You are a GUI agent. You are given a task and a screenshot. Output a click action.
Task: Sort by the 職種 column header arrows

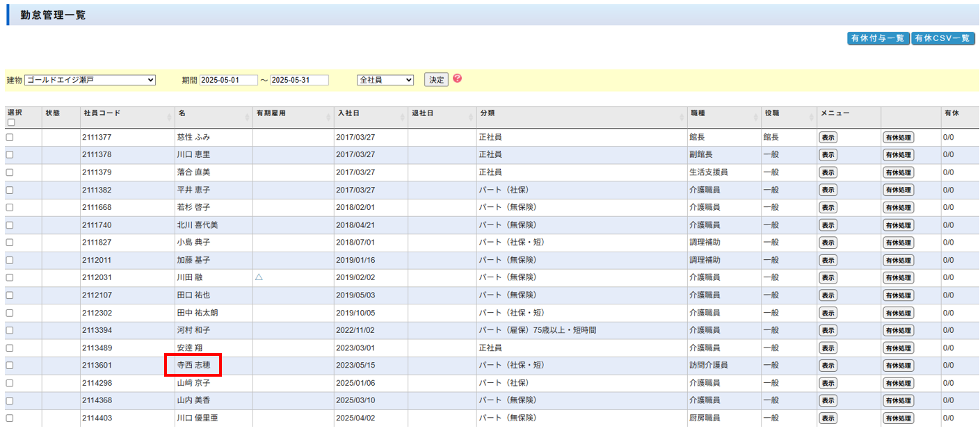click(756, 117)
